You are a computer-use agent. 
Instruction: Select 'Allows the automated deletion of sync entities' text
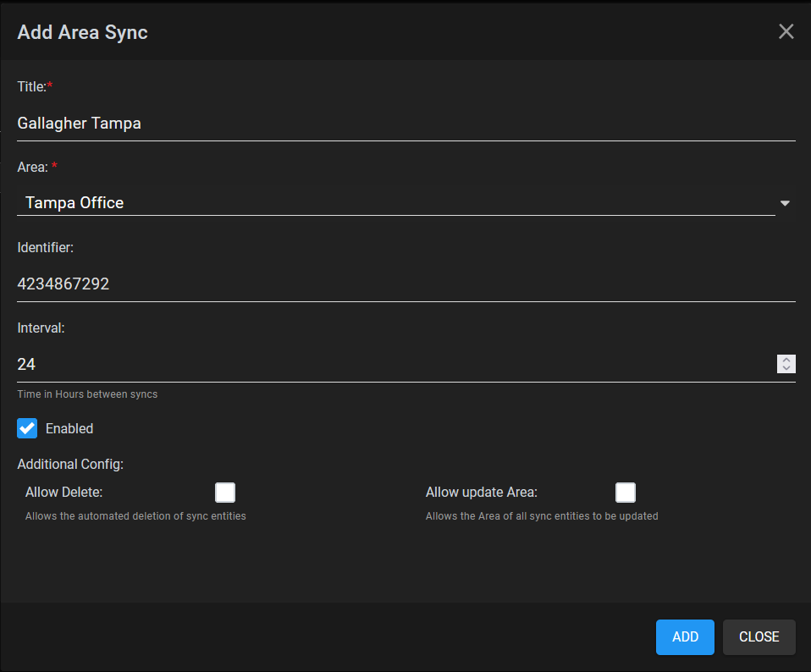pos(135,516)
